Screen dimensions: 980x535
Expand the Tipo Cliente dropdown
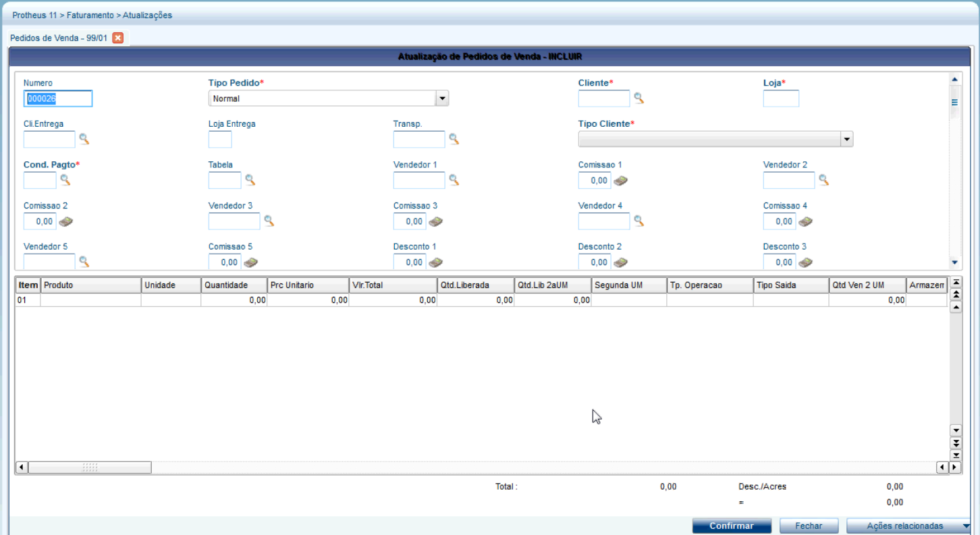846,139
